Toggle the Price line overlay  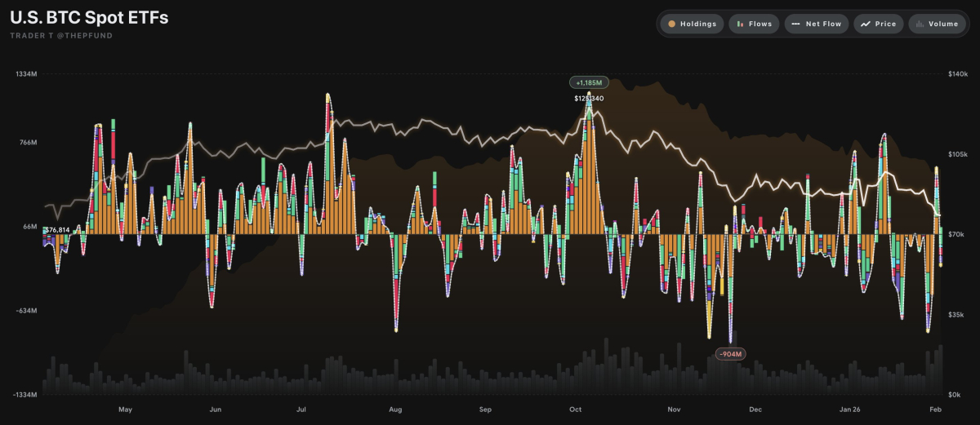tap(879, 24)
